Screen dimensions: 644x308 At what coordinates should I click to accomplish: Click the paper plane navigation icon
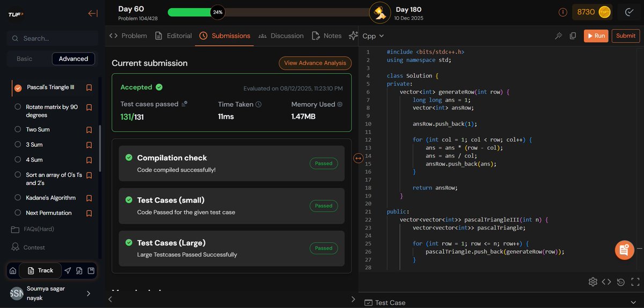coord(68,270)
